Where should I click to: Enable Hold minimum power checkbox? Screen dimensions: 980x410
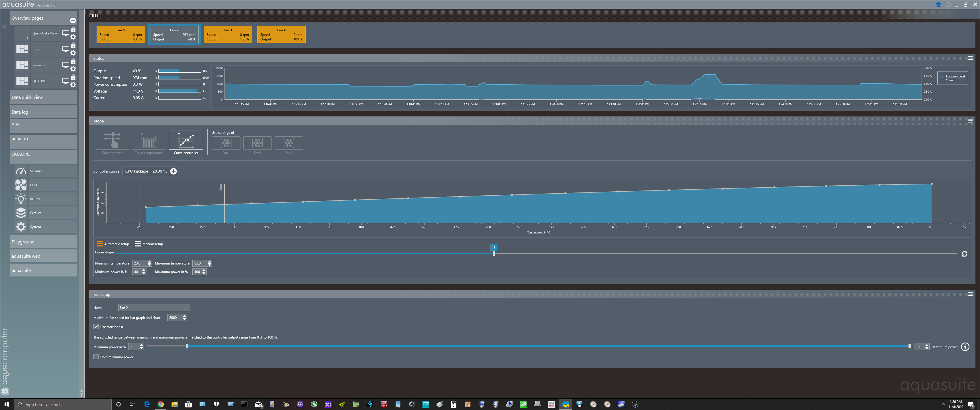pyautogui.click(x=96, y=357)
